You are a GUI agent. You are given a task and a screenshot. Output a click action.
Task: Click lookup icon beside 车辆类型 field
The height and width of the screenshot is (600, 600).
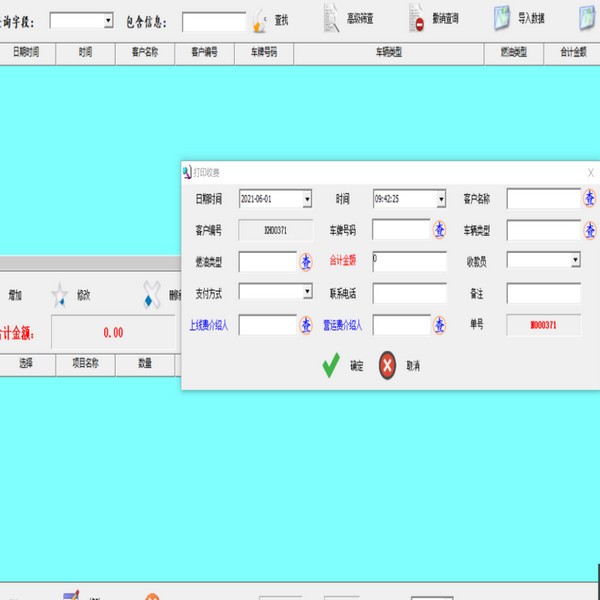(x=590, y=230)
